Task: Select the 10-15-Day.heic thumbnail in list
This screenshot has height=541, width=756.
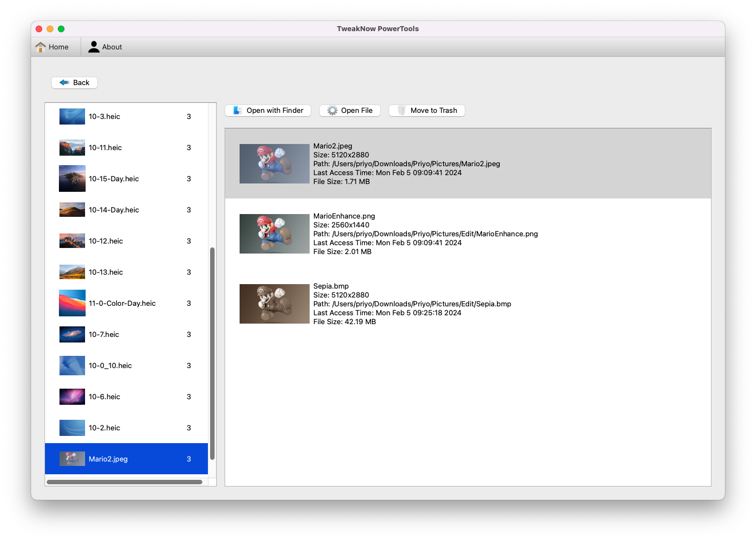Action: coord(72,178)
